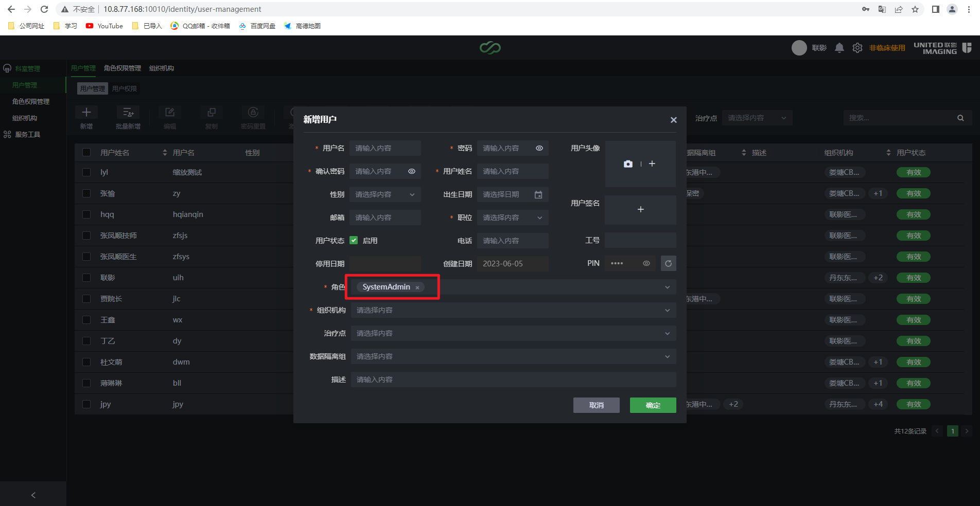
Task: Click the search magnifier icon
Action: [x=960, y=118]
